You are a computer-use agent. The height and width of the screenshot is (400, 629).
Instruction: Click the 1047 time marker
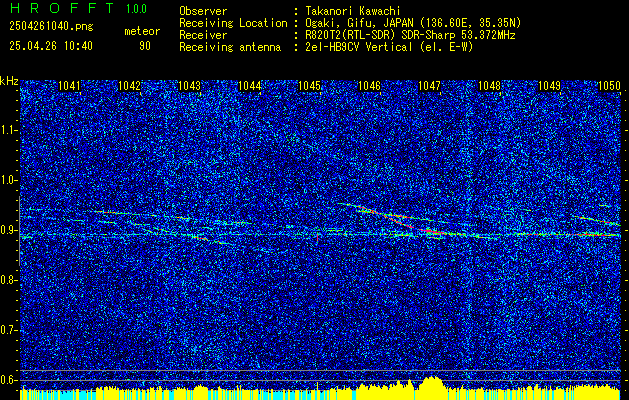click(x=429, y=85)
